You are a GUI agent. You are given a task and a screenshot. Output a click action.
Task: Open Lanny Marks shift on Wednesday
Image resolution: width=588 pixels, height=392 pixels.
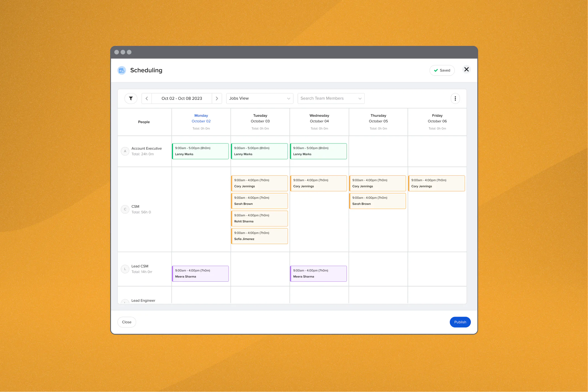click(x=318, y=151)
